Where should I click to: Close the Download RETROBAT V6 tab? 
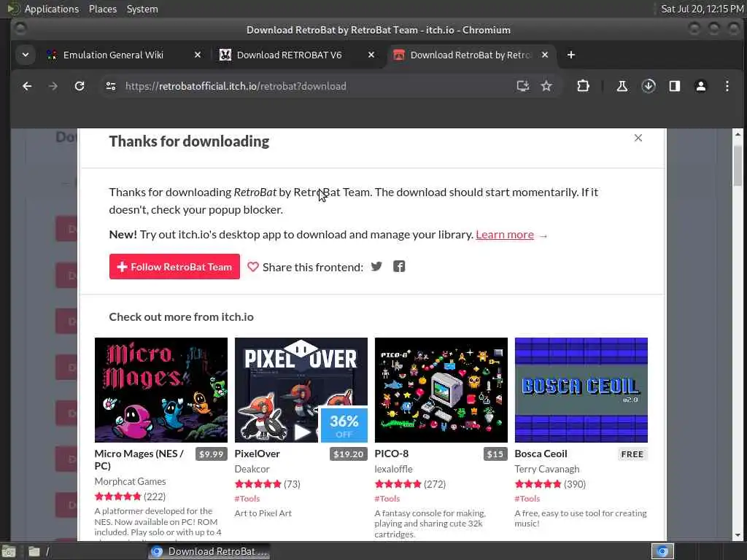tap(371, 55)
